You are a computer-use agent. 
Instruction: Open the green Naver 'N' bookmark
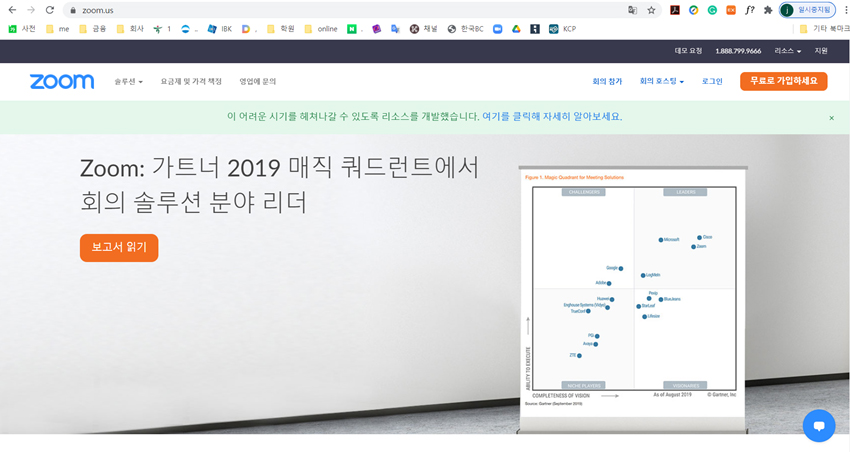[x=352, y=29]
